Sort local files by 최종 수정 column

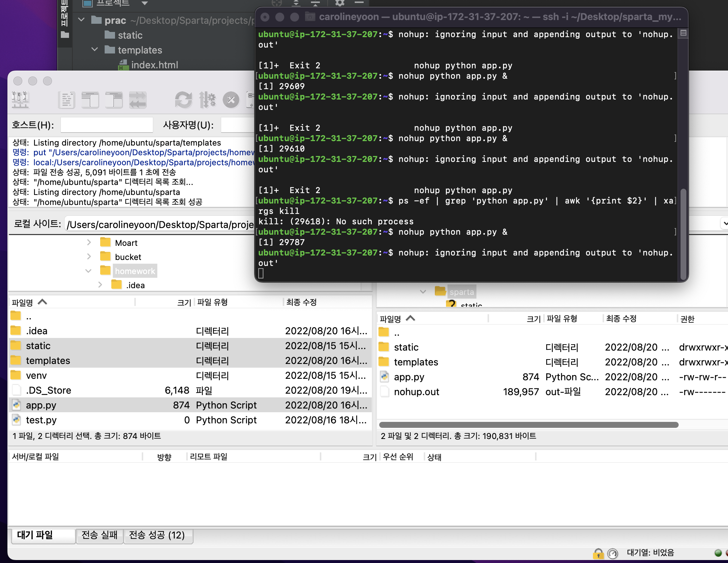click(328, 302)
